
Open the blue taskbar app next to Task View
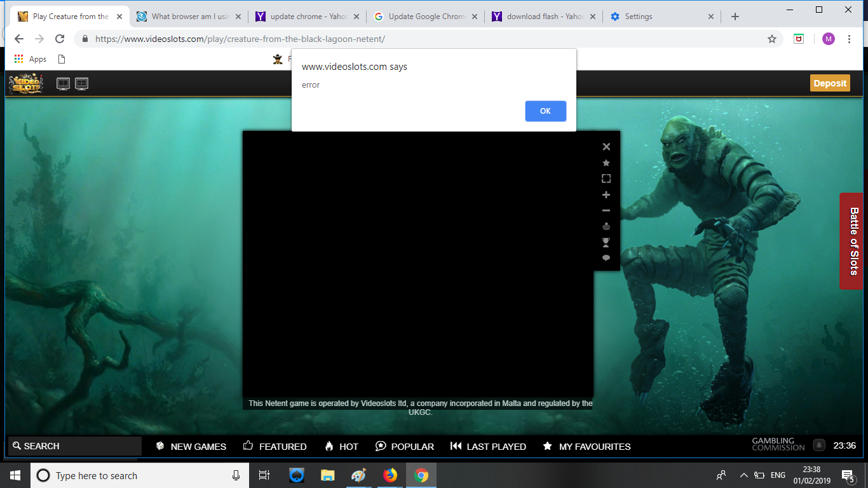(296, 475)
